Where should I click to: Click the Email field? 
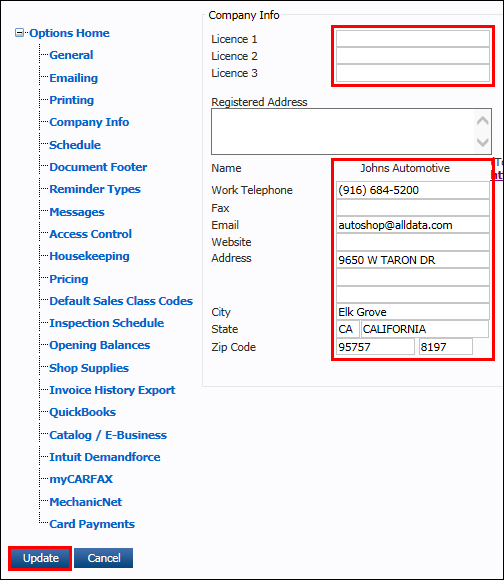413,225
